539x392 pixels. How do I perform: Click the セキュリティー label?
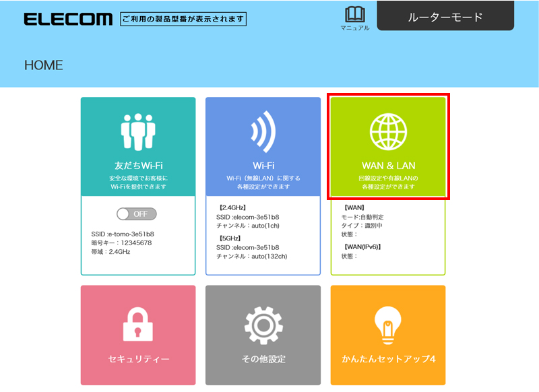(x=139, y=359)
